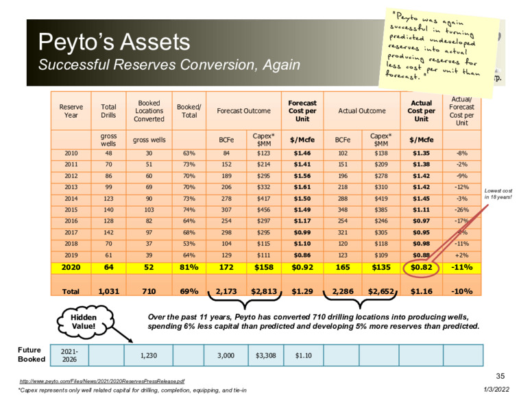Select the "Forecast Outcome" header cell
The width and height of the screenshot is (532, 411).
[x=243, y=111]
